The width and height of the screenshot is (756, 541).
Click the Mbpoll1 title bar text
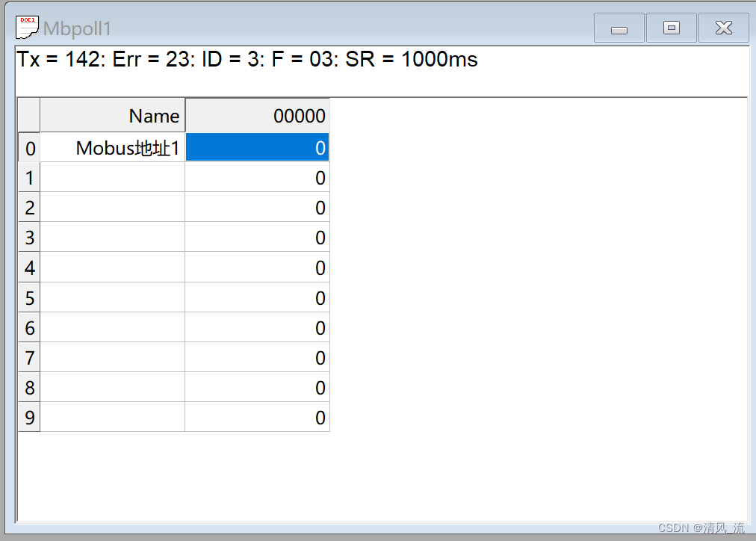pyautogui.click(x=78, y=28)
